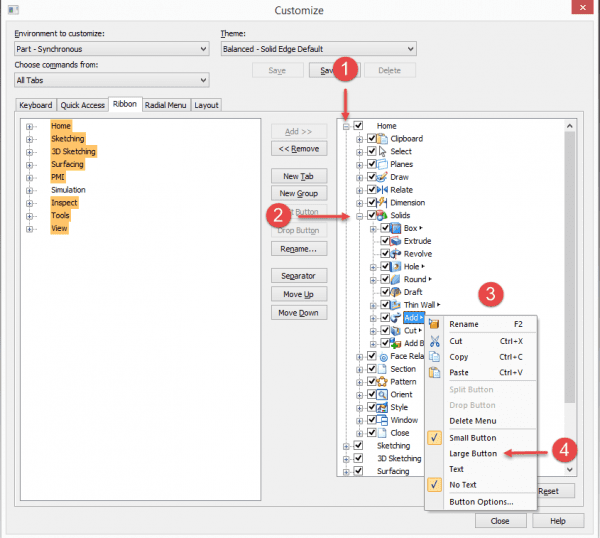Expand the Box item in Solids

click(373, 229)
